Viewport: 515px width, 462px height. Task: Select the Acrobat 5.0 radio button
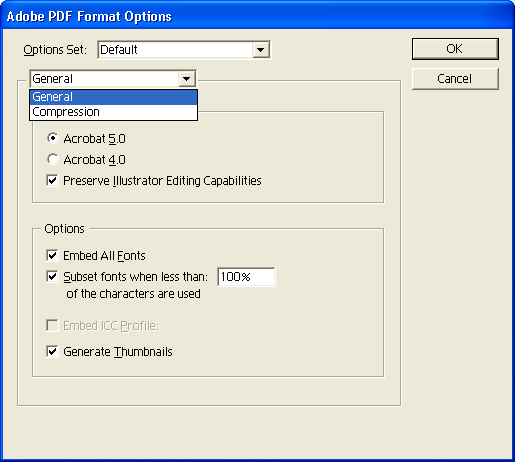point(53,138)
